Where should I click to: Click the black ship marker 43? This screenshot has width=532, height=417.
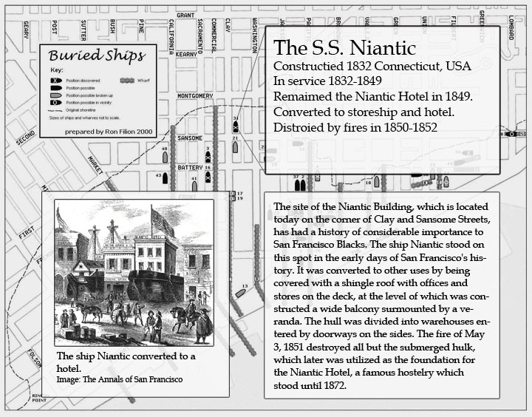point(166,177)
